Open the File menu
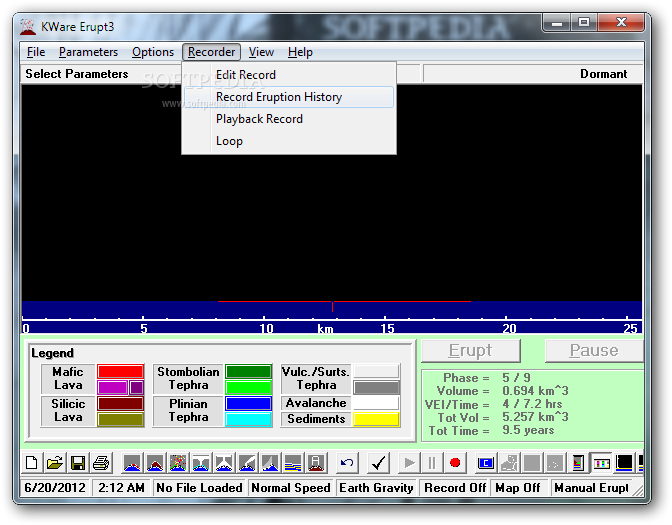The image size is (672, 525). point(36,52)
